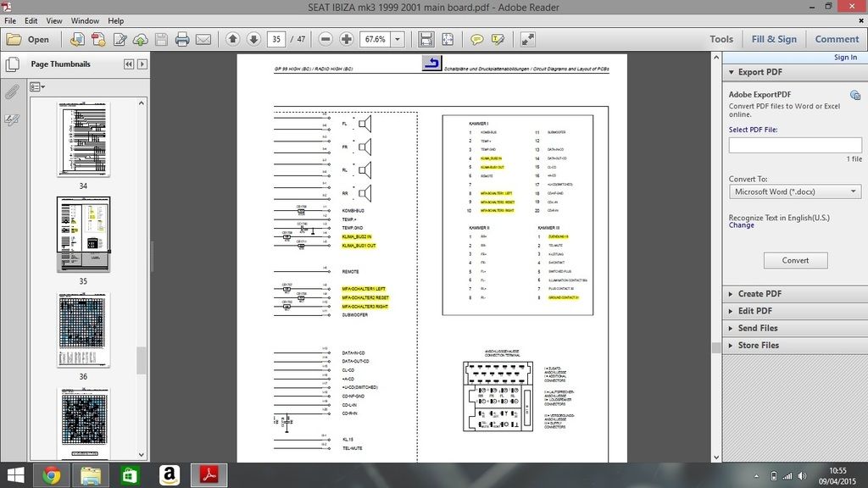This screenshot has width=868, height=488.
Task: Click the volume speaker tray icon
Action: [x=802, y=476]
